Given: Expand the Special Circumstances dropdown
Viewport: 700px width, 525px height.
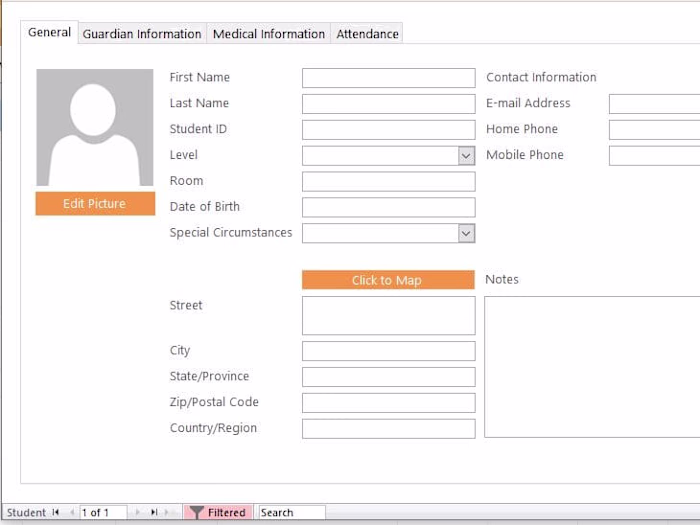Looking at the screenshot, I should [466, 233].
